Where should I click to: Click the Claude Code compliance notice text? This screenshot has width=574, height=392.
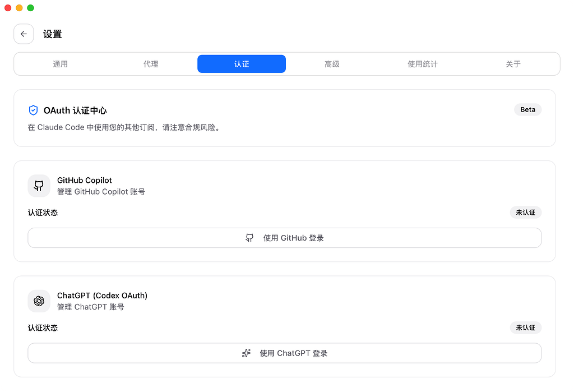coord(125,127)
